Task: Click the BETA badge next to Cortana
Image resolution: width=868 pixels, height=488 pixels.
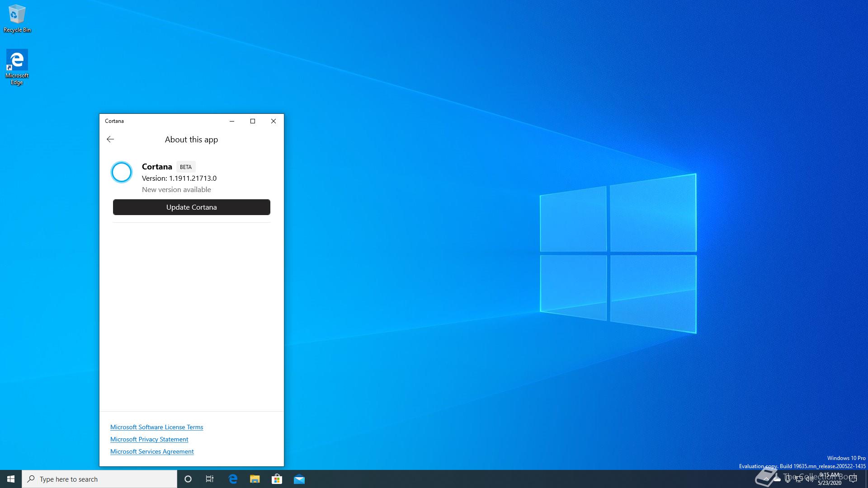Action: (186, 167)
